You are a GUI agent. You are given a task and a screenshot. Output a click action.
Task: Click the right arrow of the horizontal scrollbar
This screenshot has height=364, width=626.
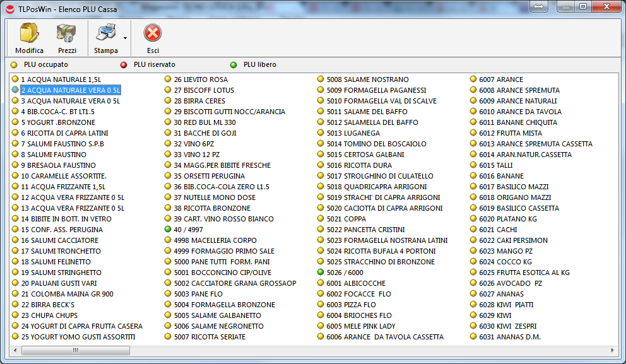[611, 349]
